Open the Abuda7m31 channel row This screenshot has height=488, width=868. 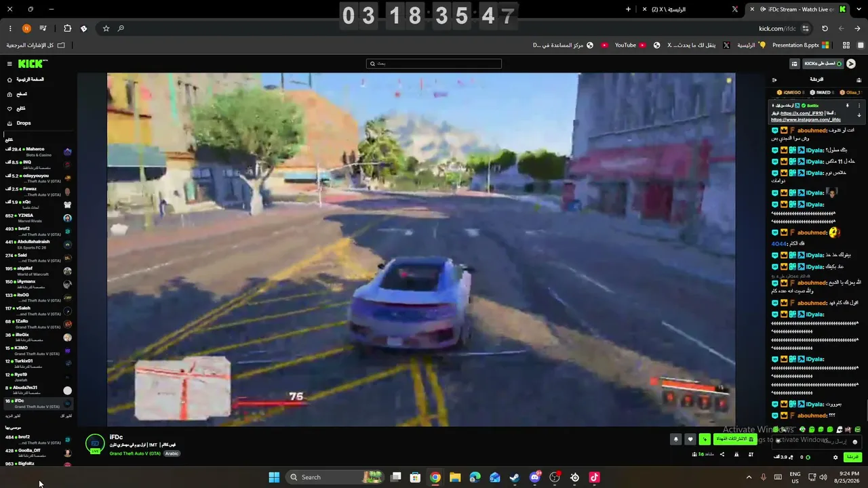point(39,390)
